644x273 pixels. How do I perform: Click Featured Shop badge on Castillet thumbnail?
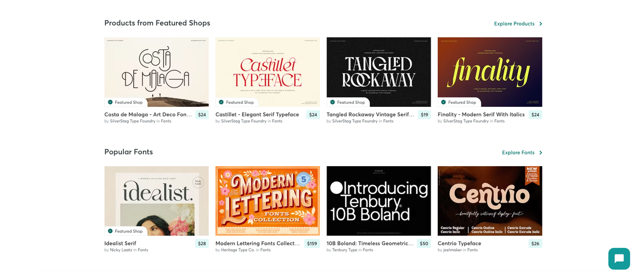236,102
